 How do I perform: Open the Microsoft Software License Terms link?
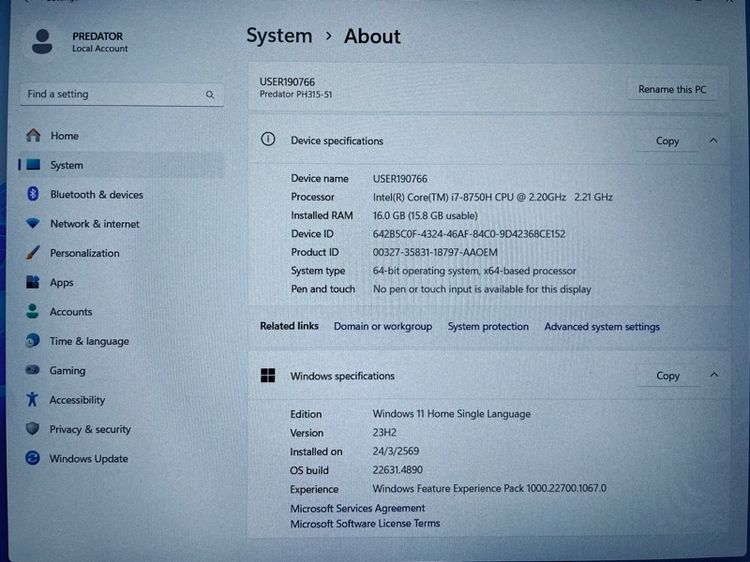(x=365, y=523)
